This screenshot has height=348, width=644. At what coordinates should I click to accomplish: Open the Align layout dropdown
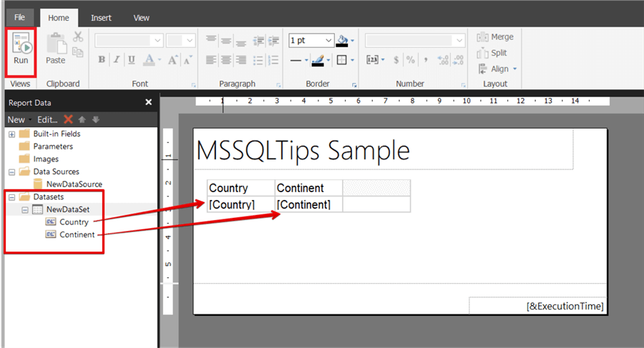coord(497,69)
